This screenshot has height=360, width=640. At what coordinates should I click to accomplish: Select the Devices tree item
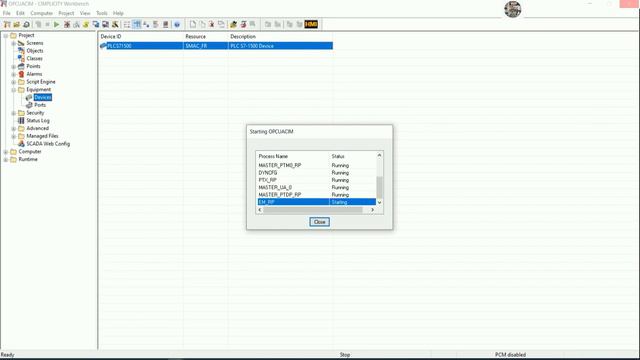[x=43, y=97]
